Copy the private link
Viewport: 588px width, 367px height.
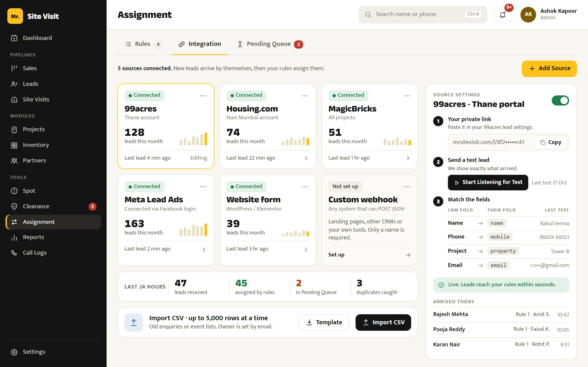(550, 142)
